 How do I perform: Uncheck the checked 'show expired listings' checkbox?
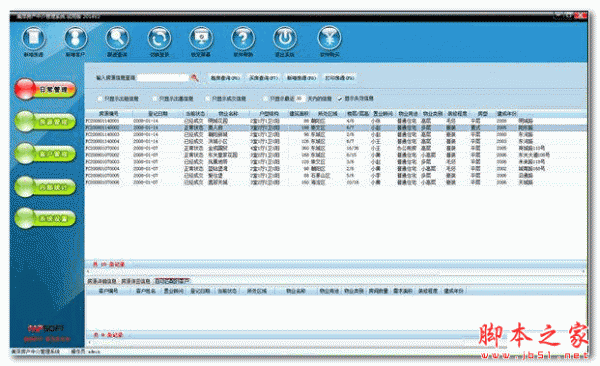[340, 99]
